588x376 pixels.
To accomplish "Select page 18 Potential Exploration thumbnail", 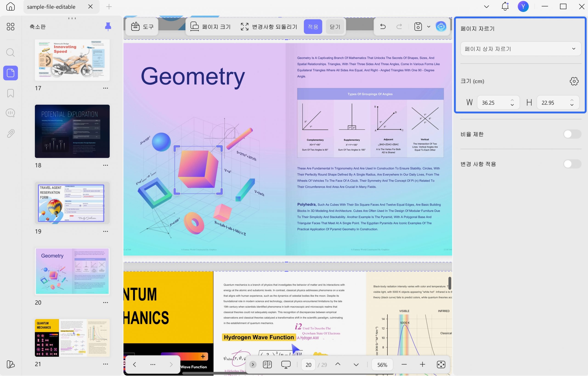I will (x=72, y=131).
